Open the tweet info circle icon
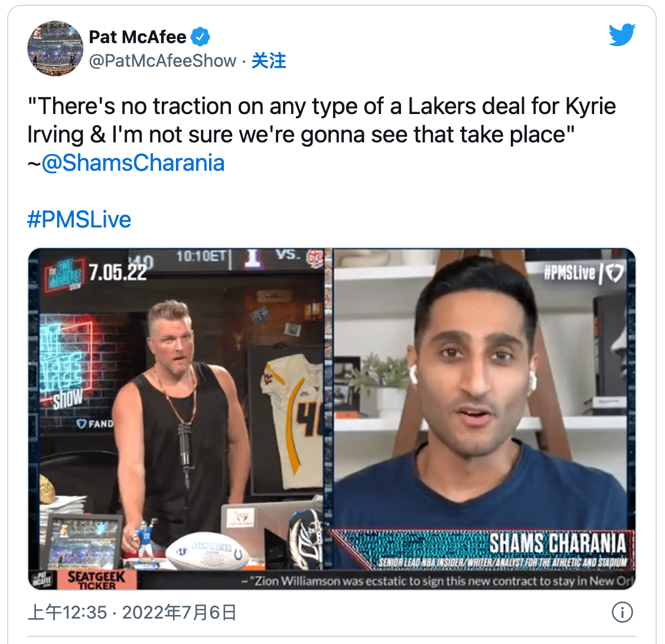Image resolution: width=665 pixels, height=644 pixels. tap(622, 612)
